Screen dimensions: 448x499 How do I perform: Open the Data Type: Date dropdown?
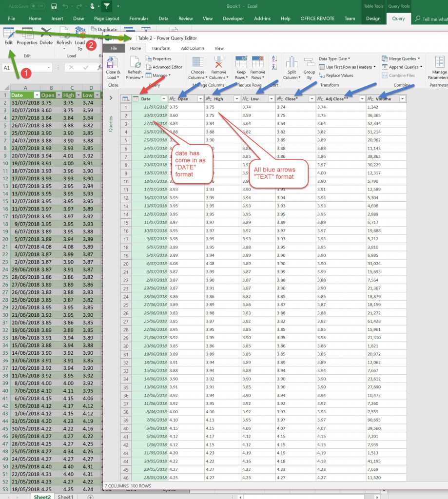pyautogui.click(x=335, y=58)
